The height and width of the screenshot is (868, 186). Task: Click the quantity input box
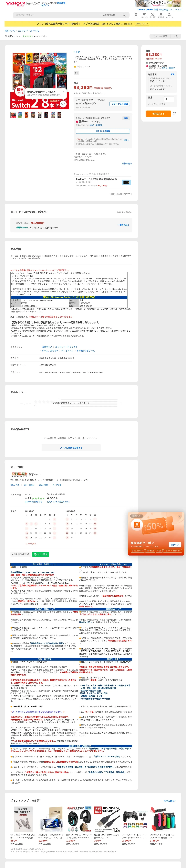click(169, 99)
